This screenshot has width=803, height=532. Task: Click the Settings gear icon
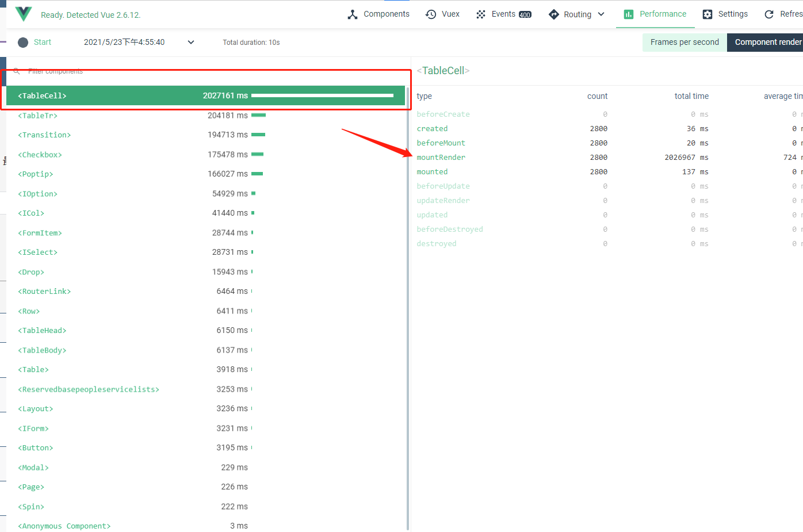click(x=708, y=14)
